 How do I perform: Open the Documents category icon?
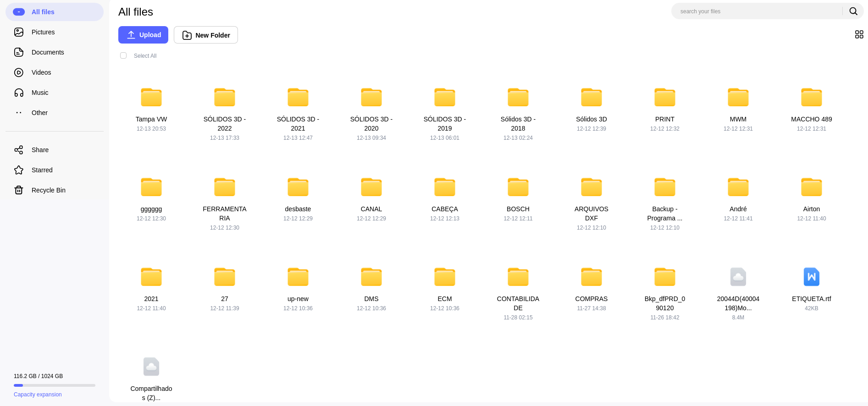tap(19, 52)
